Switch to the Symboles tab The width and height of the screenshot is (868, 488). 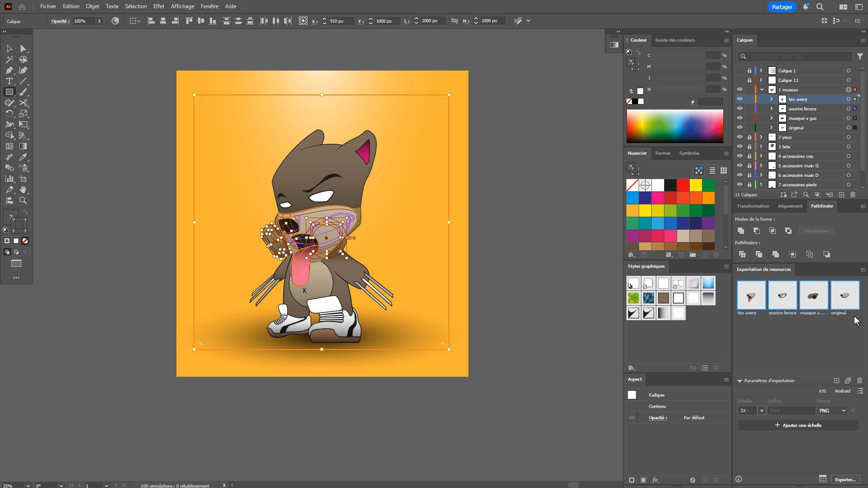(689, 153)
